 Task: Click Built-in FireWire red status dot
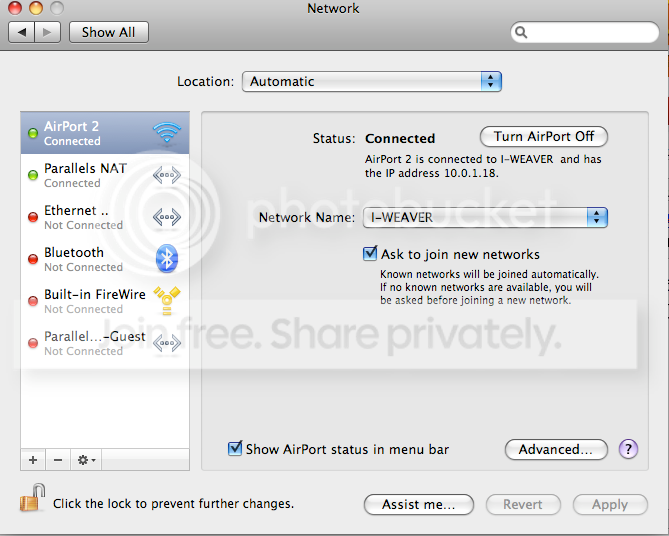pos(33,301)
